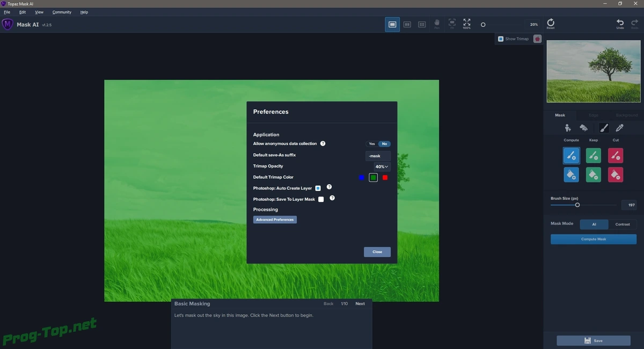The image size is (644, 349).
Task: Set Mask Mode to AI
Action: tap(594, 224)
